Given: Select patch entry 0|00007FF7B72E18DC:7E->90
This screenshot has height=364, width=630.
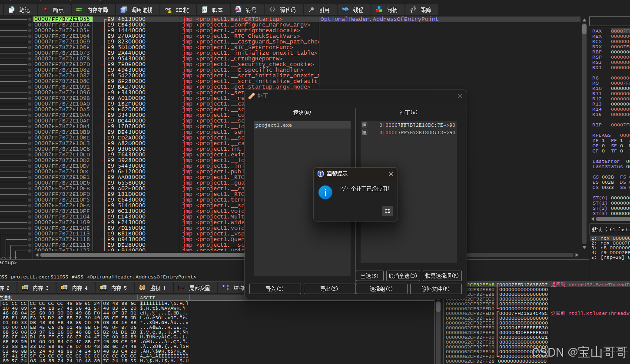Looking at the screenshot, I should click(417, 125).
